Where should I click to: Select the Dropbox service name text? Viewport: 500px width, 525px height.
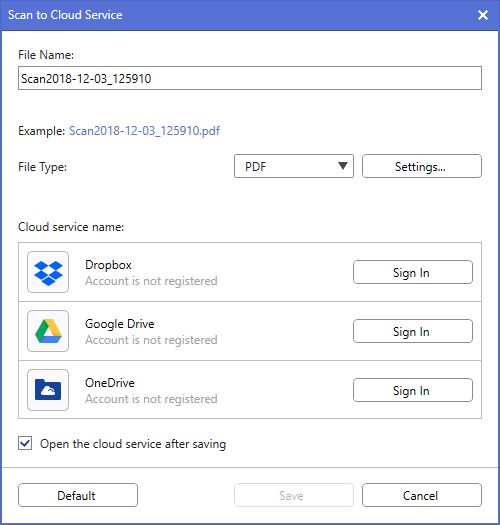click(x=108, y=265)
